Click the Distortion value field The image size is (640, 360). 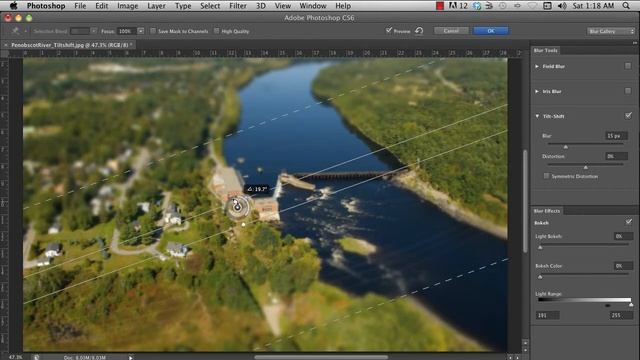616,156
